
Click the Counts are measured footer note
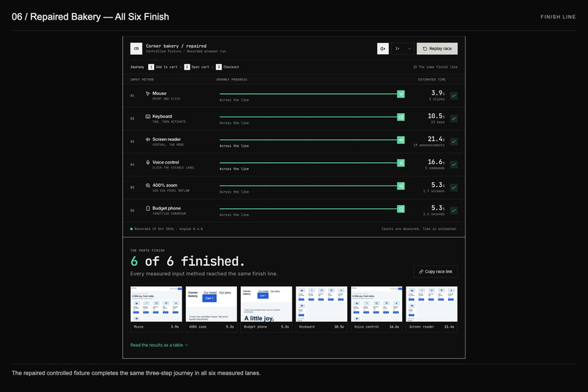pyautogui.click(x=419, y=228)
